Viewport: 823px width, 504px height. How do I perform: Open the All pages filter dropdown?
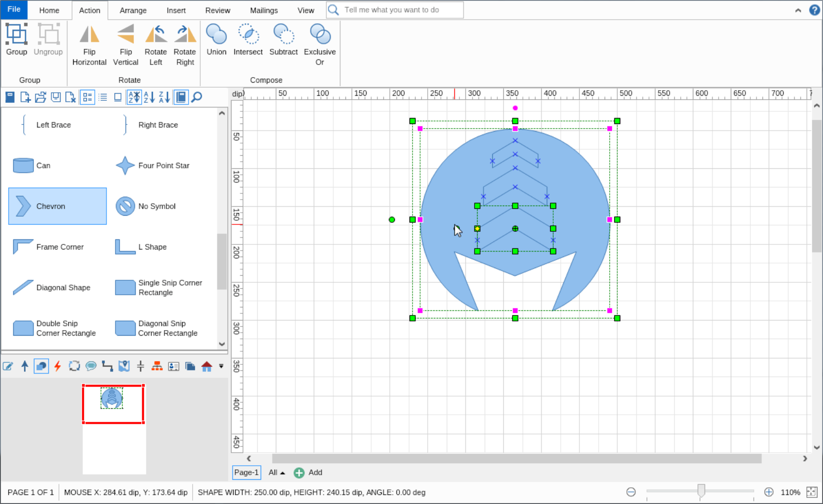tap(276, 473)
